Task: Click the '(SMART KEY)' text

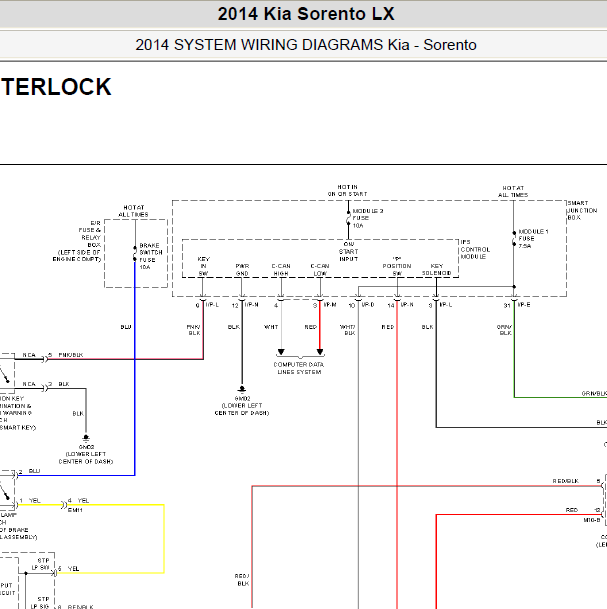Action: coord(18,428)
